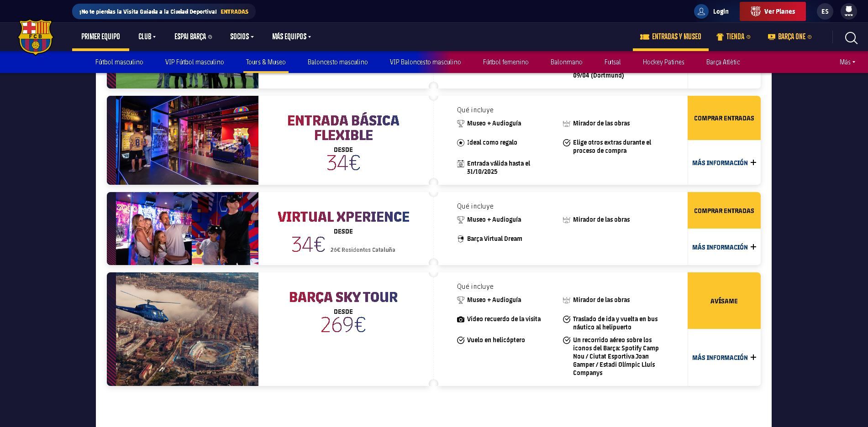Click the crest icon in Ver Planes

tap(756, 11)
